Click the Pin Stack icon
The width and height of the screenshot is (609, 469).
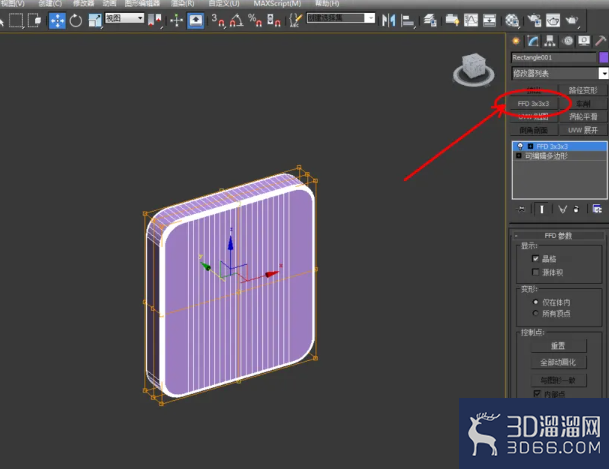pyautogui.click(x=521, y=209)
